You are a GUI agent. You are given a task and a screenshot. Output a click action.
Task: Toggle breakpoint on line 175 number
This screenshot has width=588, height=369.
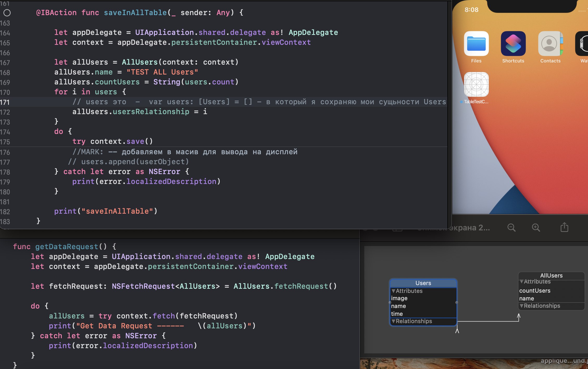[5, 142]
